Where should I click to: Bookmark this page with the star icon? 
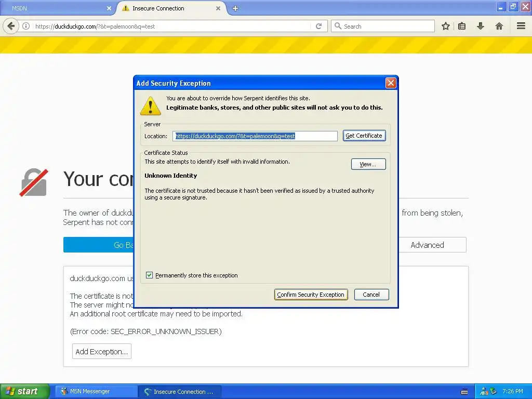(x=445, y=26)
